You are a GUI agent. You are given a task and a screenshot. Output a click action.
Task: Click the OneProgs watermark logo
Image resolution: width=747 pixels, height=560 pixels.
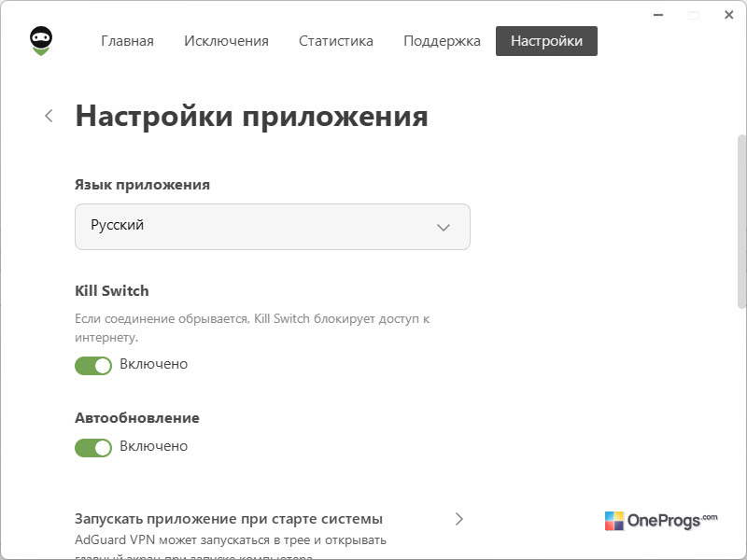coord(661,521)
